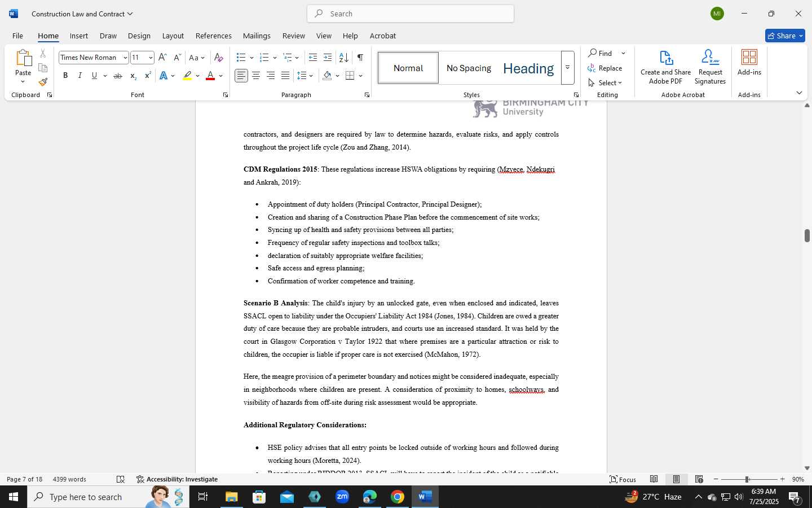Open the Review tab
Viewport: 812px width, 508px height.
293,36
